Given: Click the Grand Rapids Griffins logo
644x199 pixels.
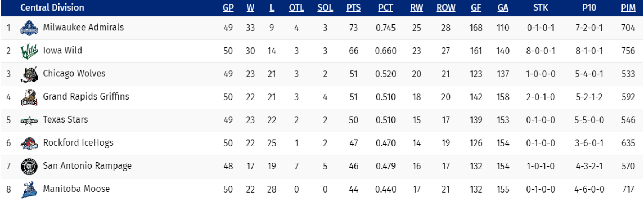Looking at the screenshot, I should [x=29, y=97].
